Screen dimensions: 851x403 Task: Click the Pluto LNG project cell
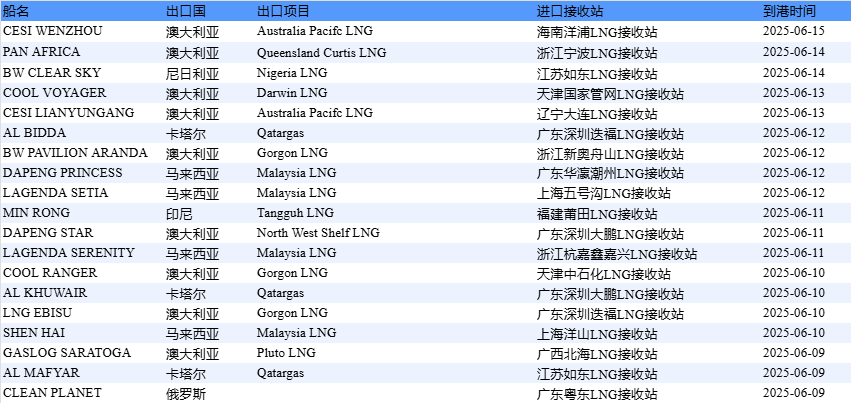[x=285, y=353]
